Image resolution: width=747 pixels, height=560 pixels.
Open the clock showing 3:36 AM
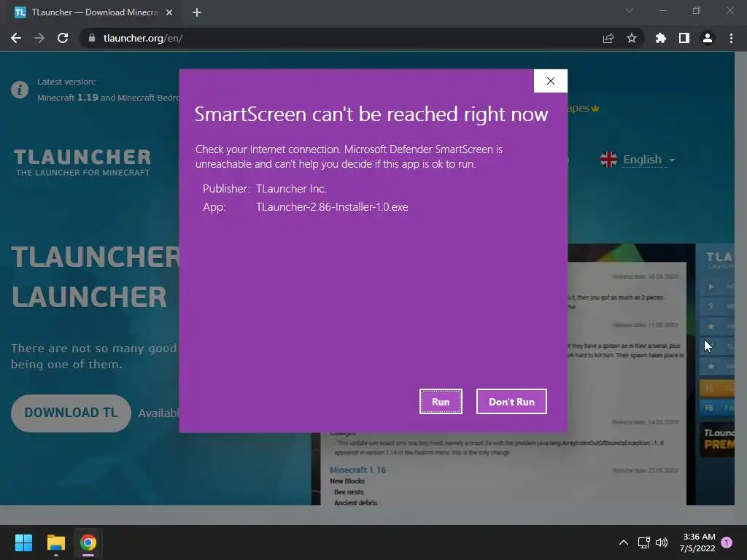[697, 542]
